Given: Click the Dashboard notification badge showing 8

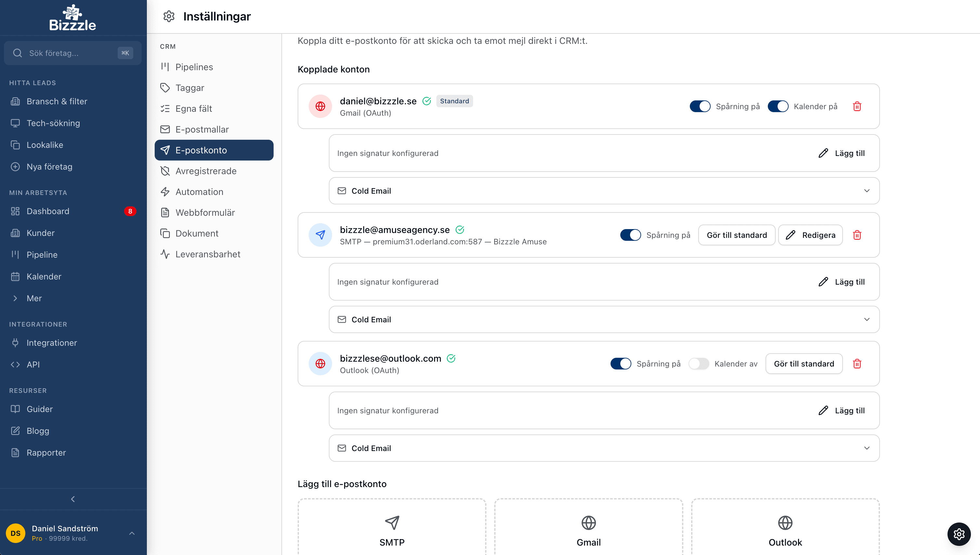Looking at the screenshot, I should pyautogui.click(x=130, y=211).
